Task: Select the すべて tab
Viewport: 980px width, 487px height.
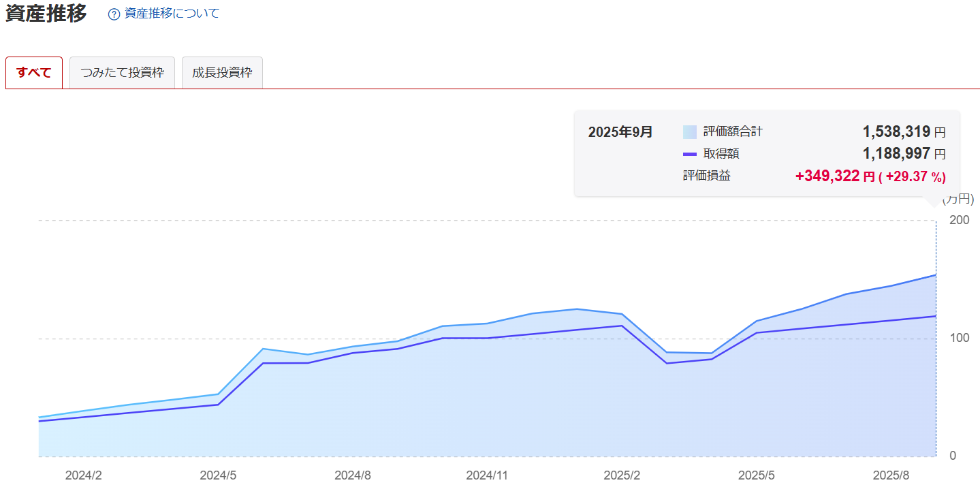Action: tap(34, 73)
